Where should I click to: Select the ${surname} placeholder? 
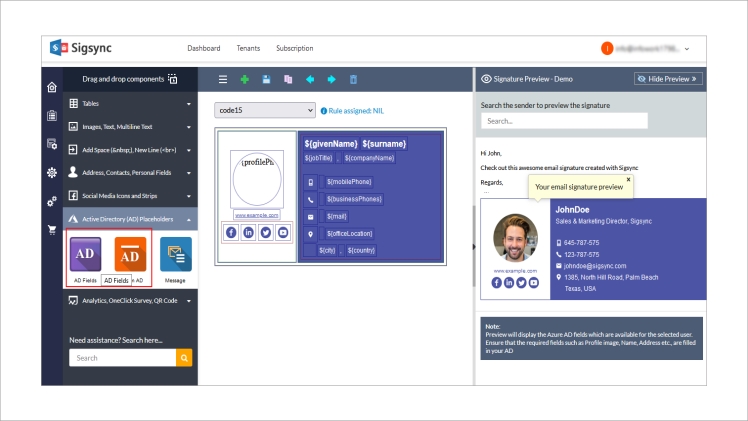click(x=384, y=144)
